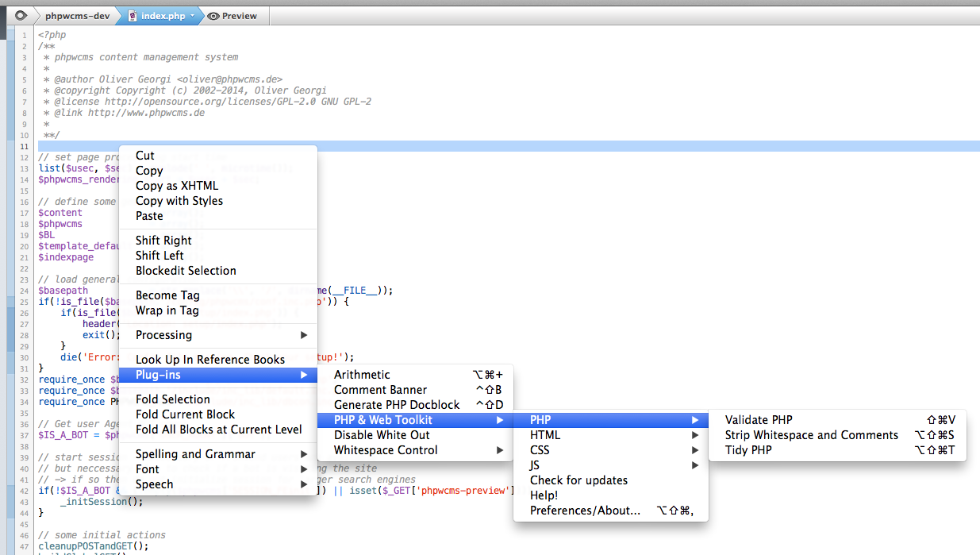Screen dimensions: 980x555
Task: Open the index.php tab dropdown arrow
Action: (192, 15)
